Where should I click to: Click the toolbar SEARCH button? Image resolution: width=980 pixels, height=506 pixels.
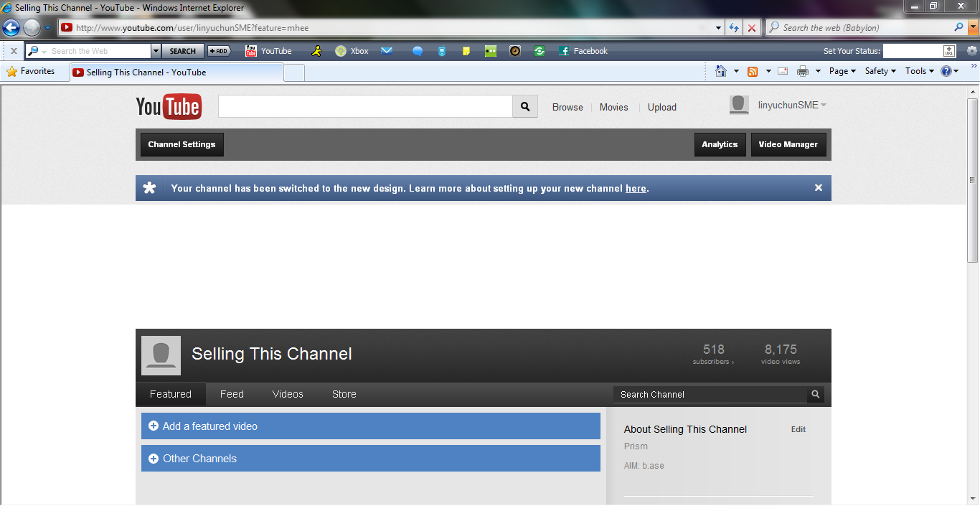click(x=183, y=51)
